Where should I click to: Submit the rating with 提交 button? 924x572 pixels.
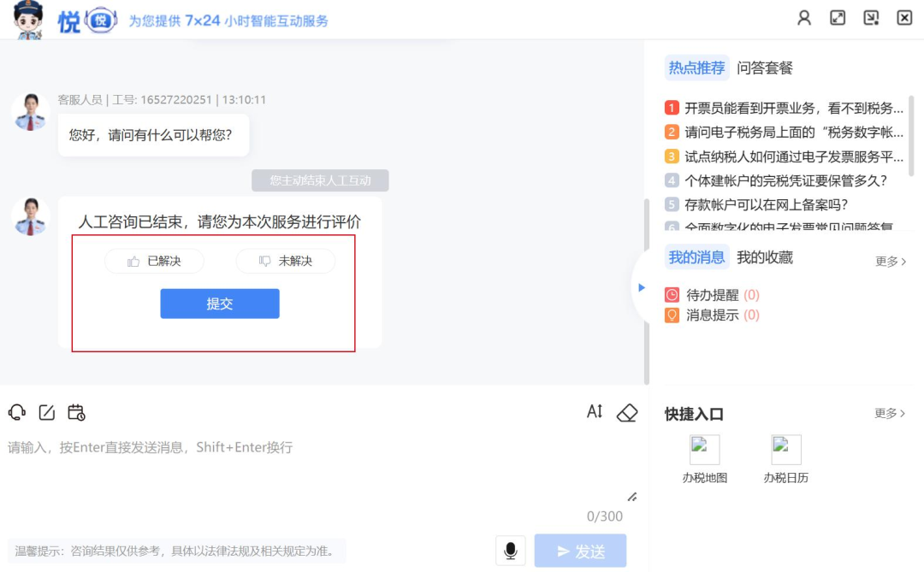[220, 304]
